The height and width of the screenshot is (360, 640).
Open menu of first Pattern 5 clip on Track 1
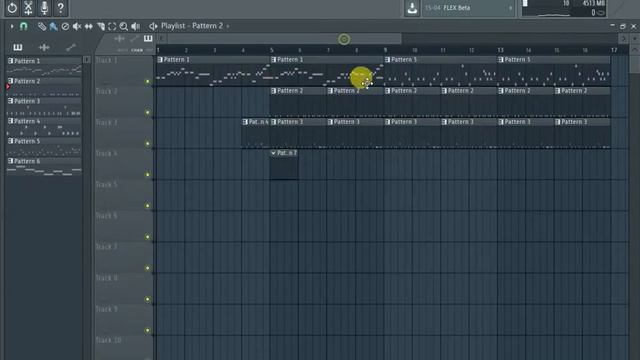(387, 60)
